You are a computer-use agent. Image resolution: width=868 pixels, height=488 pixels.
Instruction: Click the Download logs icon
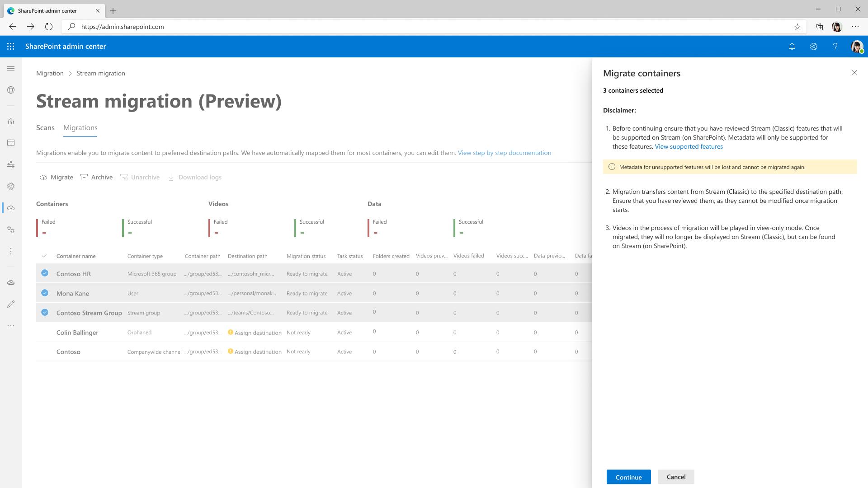tap(172, 177)
